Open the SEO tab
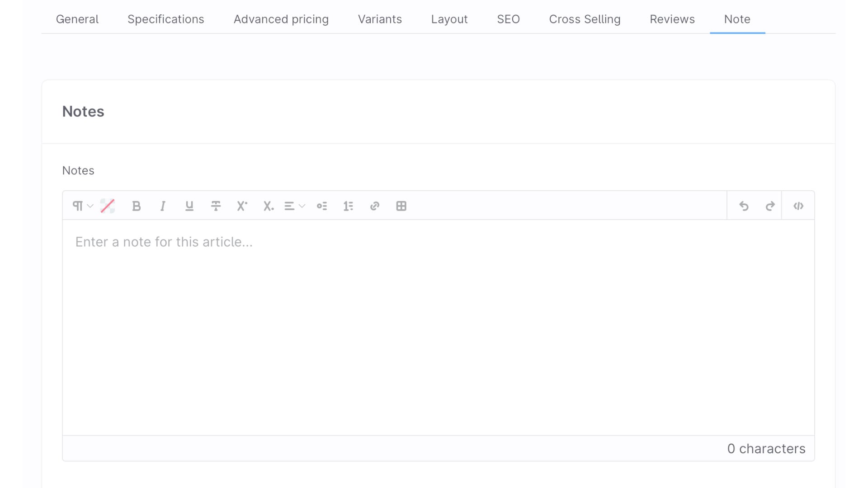 (509, 19)
